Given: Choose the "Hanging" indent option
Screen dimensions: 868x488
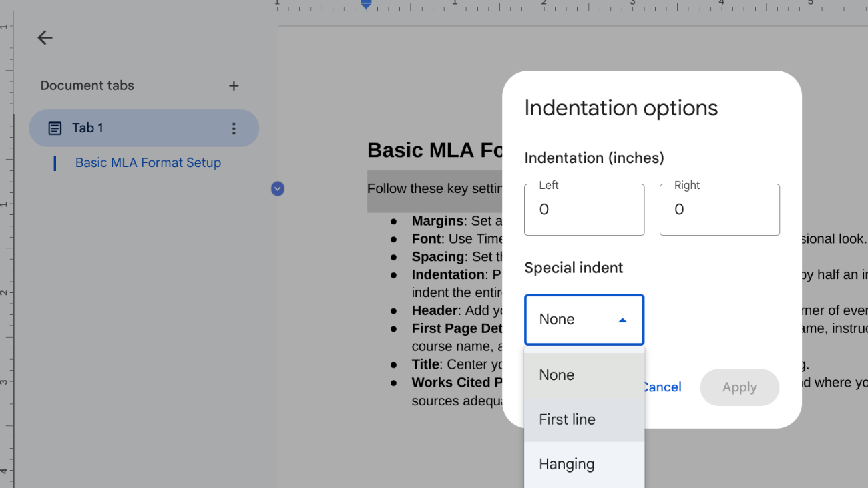Looking at the screenshot, I should [x=566, y=463].
